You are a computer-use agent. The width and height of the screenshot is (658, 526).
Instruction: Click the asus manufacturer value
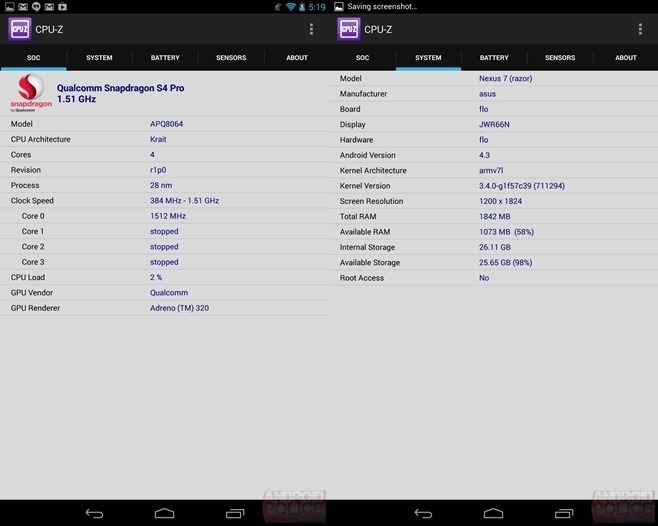[487, 94]
